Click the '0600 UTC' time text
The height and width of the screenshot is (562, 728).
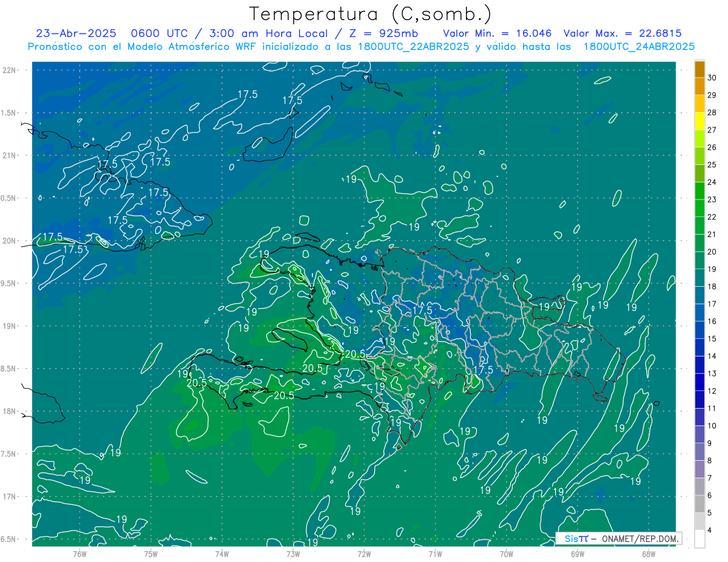coord(160,33)
